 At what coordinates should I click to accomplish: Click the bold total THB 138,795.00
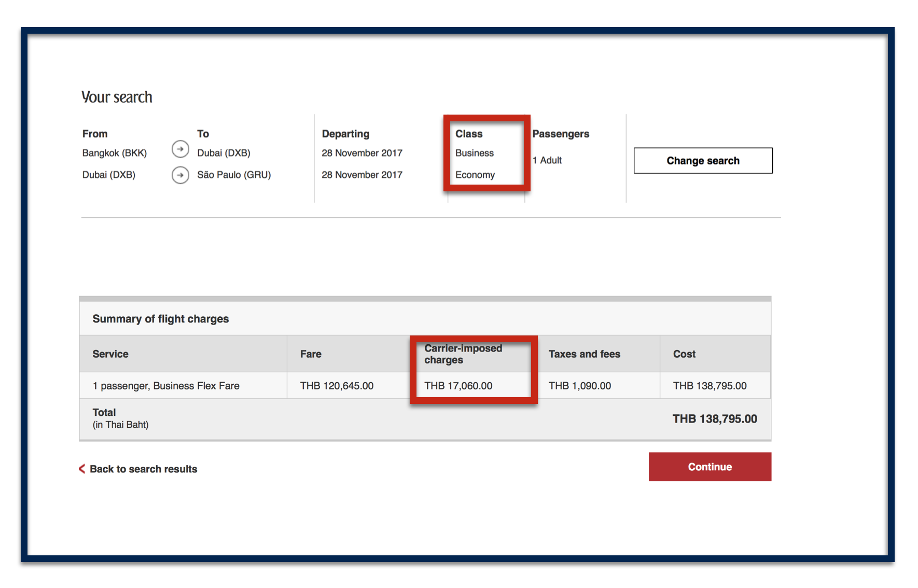pyautogui.click(x=715, y=419)
